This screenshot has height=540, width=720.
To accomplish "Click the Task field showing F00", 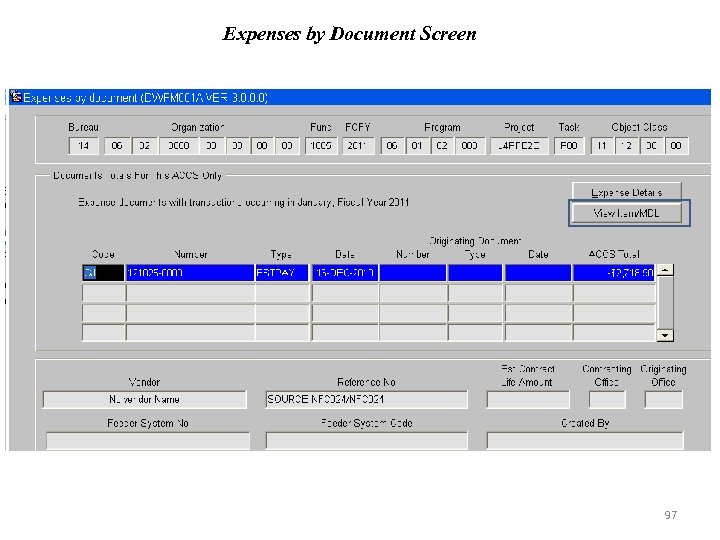I will pos(568,146).
